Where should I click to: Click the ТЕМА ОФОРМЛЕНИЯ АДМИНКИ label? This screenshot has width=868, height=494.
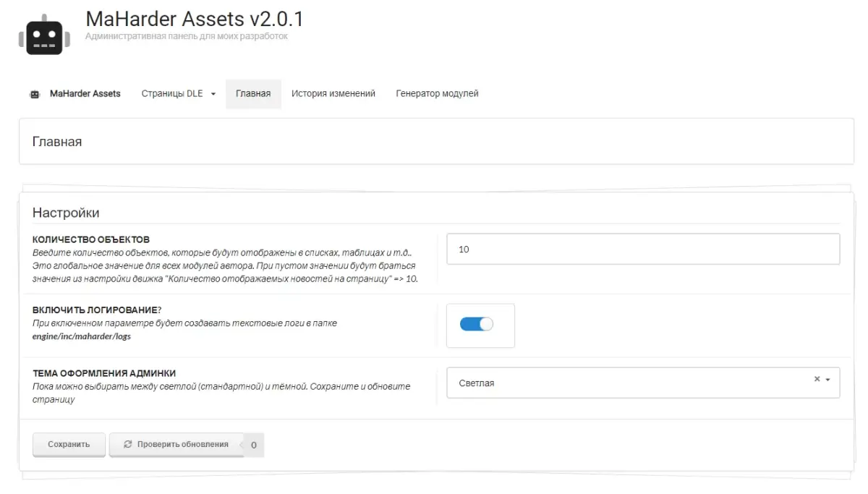pos(104,373)
